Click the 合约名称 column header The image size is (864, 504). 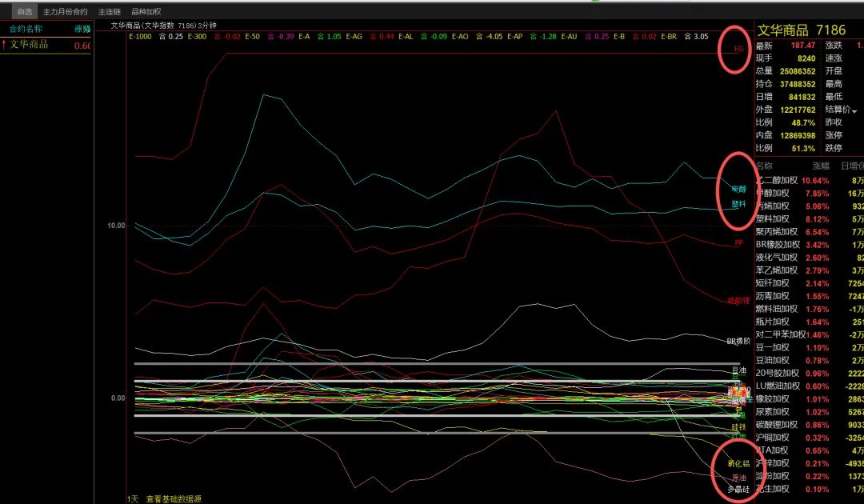26,29
